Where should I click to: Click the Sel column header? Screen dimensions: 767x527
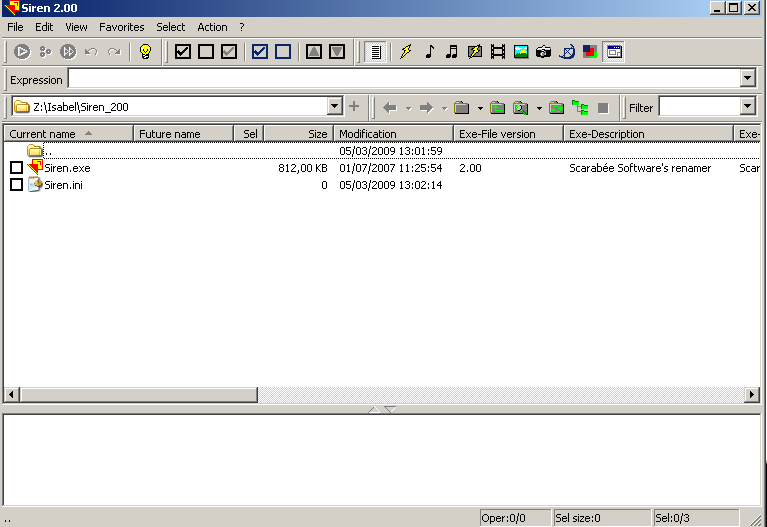(249, 134)
